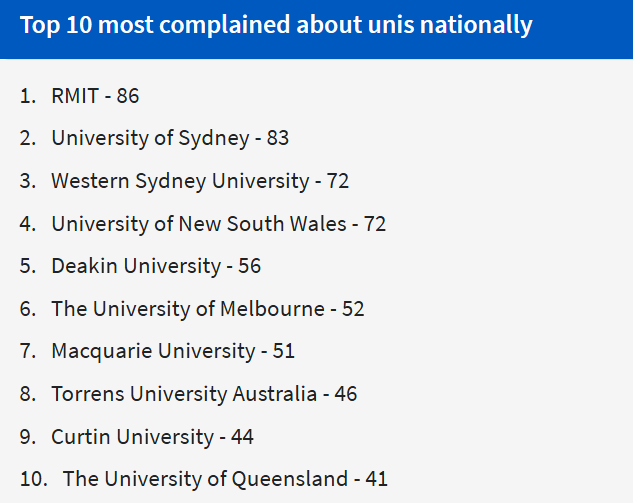633x503 pixels.
Task: Click the count 46 next to Torrens
Action: 346,394
